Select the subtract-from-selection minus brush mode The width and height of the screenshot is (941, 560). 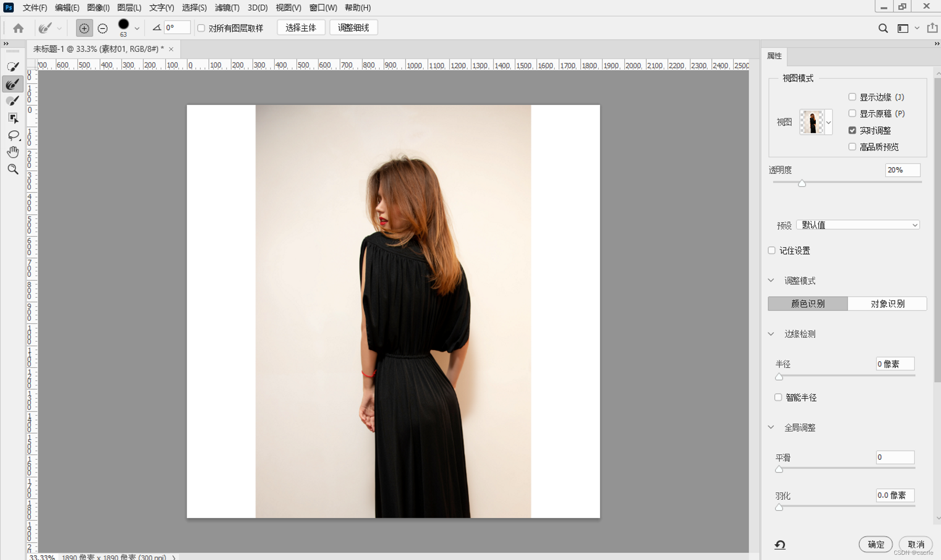(x=103, y=28)
